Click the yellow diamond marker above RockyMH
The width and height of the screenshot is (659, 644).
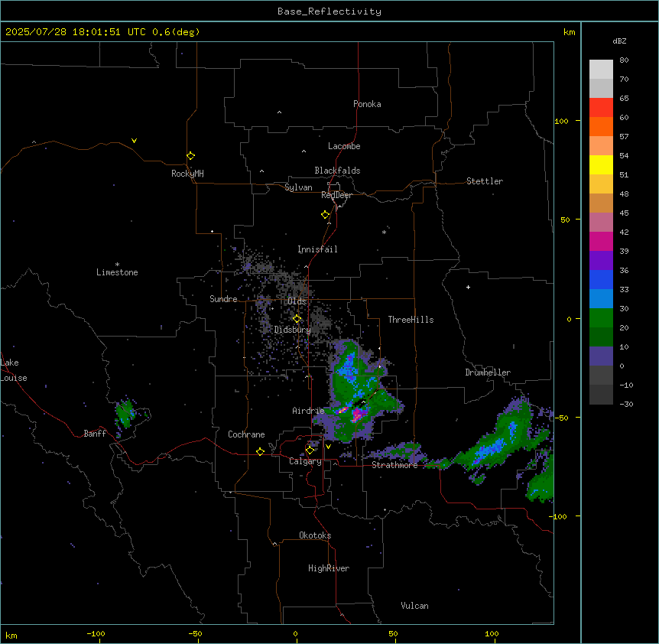[191, 156]
